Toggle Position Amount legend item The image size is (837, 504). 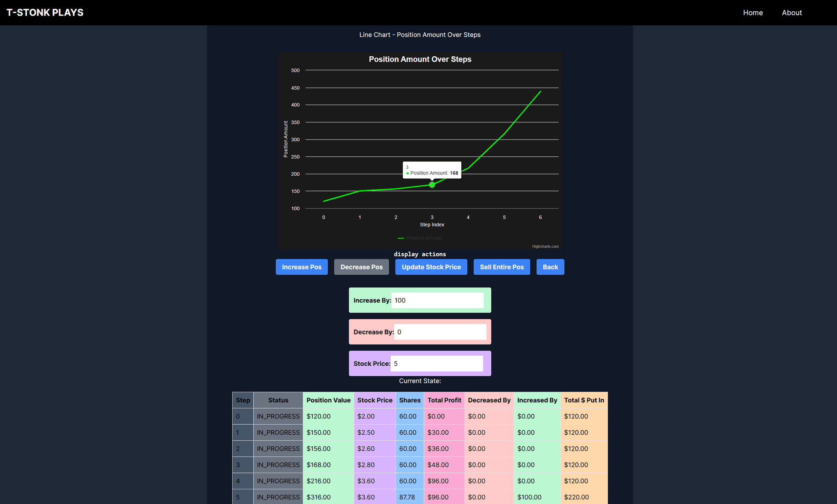click(420, 238)
